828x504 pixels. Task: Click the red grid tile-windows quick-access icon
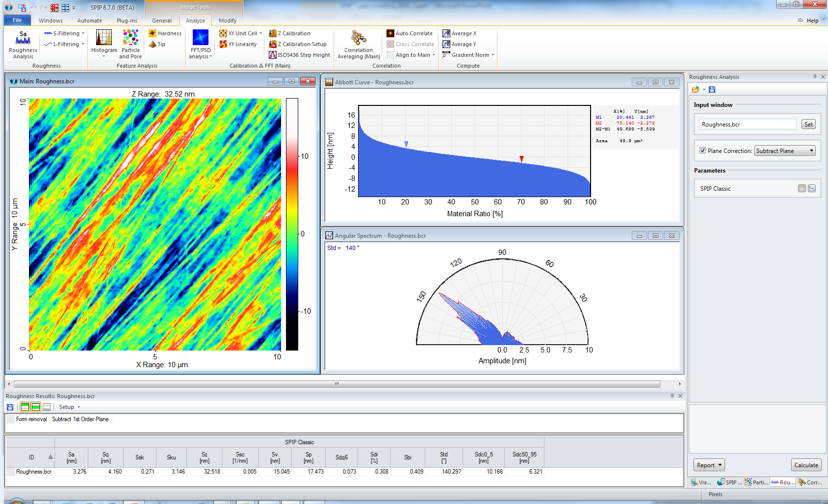pos(54,7)
